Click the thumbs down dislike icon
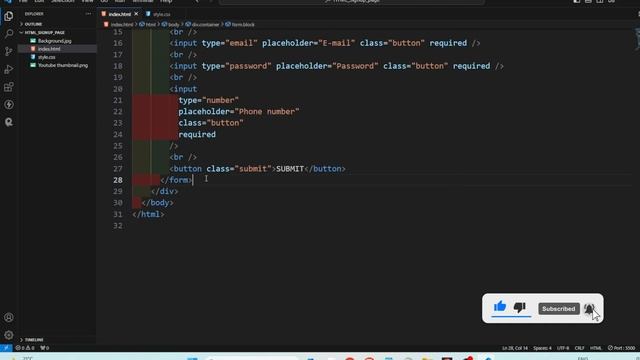The image size is (640, 360). point(520,307)
